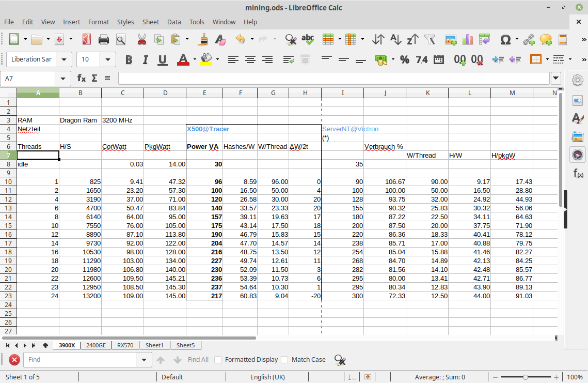Close the Find toolbar with red X
The width and height of the screenshot is (588, 383).
pyautogui.click(x=14, y=360)
